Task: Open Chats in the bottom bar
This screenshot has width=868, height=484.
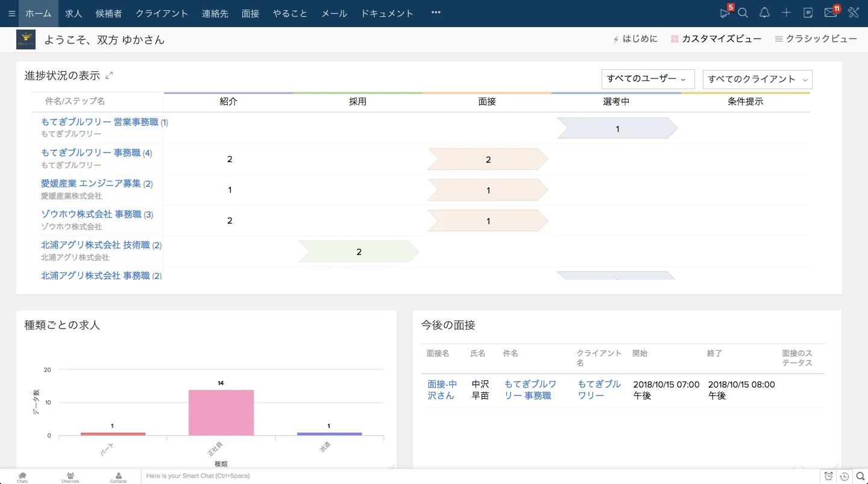Action: 22,477
